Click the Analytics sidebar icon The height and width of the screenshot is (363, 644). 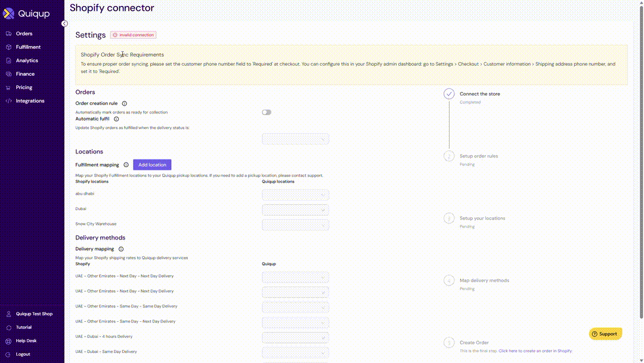click(x=8, y=60)
